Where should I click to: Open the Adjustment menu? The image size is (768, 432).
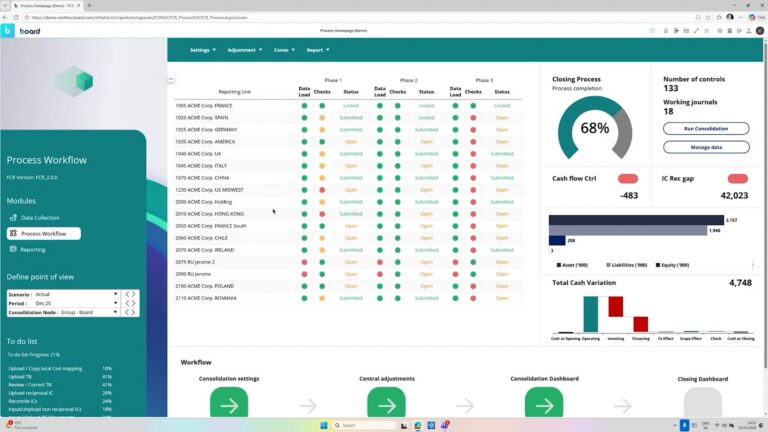click(x=245, y=50)
